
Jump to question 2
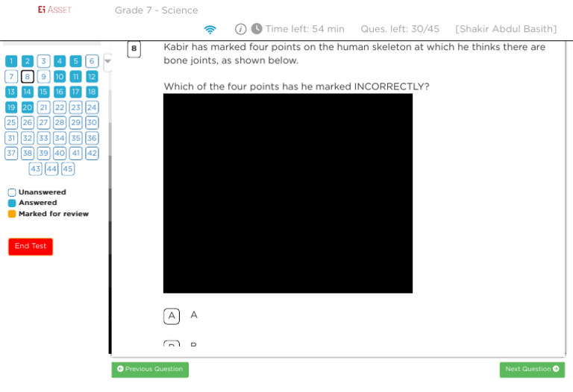[28, 61]
